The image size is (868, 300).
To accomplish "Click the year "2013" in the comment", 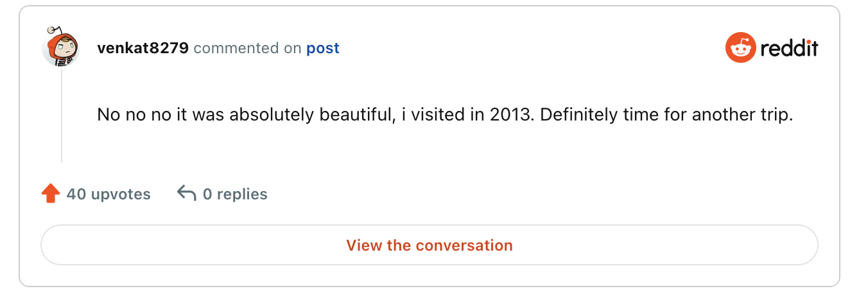I will (x=508, y=115).
